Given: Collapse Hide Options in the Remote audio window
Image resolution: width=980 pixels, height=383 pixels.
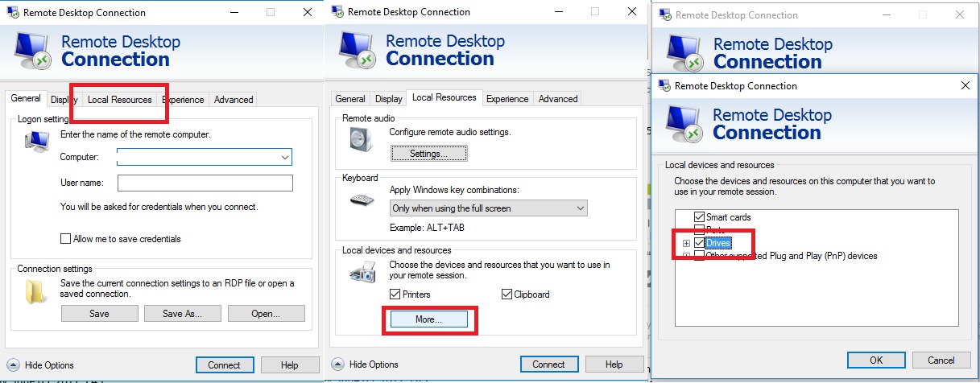Looking at the screenshot, I should [x=365, y=364].
